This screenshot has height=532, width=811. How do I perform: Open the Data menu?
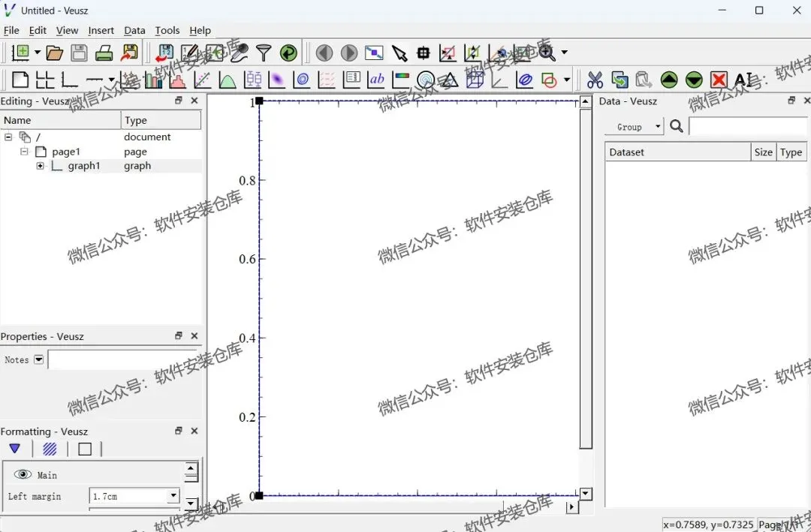point(134,31)
